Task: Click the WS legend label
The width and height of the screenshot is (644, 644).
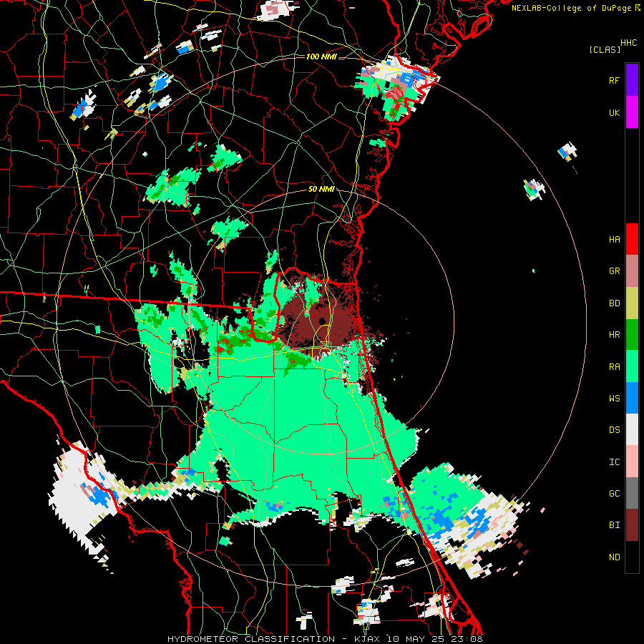Action: pos(614,399)
